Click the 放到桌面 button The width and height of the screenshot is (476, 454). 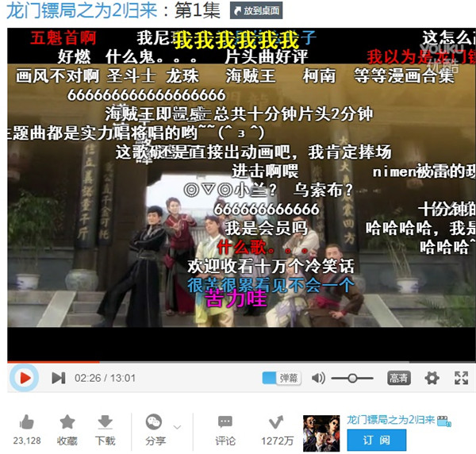[x=255, y=12]
